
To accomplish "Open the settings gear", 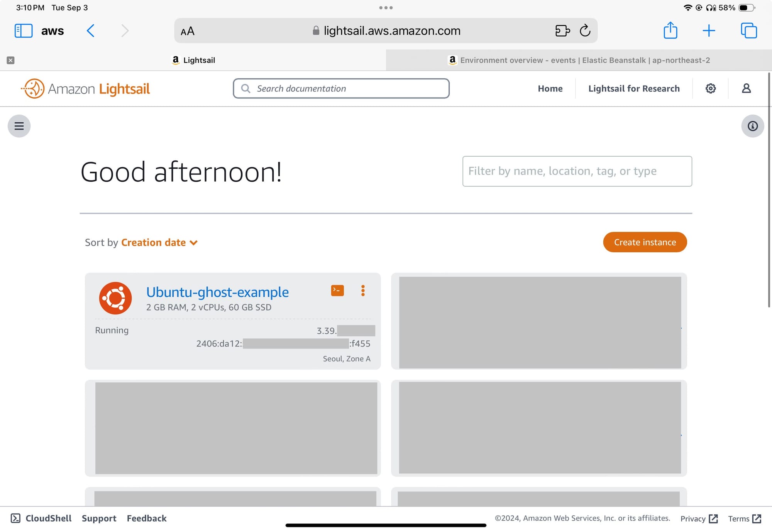I will point(711,89).
